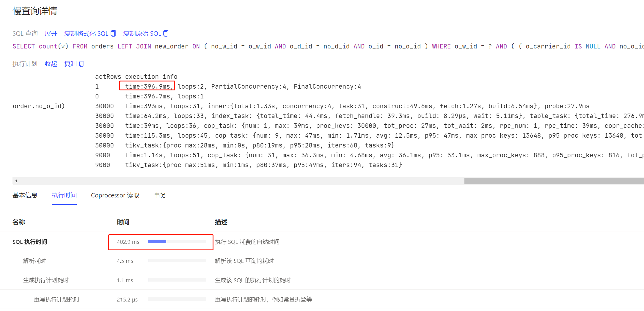644x311 pixels.
Task: Click the copy icon beside 复制原始 SQL
Action: point(166,34)
